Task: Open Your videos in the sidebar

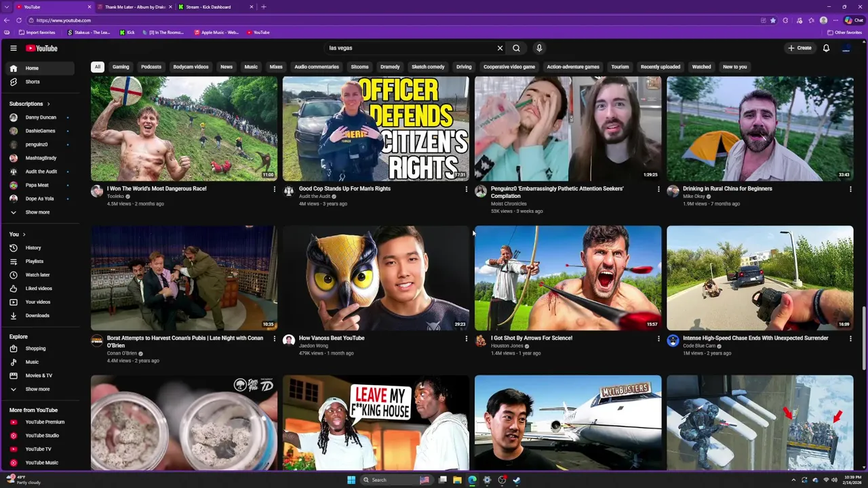Action: [x=37, y=302]
